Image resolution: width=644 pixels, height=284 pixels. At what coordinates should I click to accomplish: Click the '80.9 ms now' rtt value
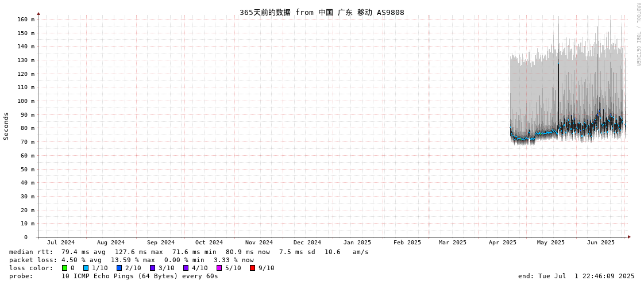tap(248, 252)
